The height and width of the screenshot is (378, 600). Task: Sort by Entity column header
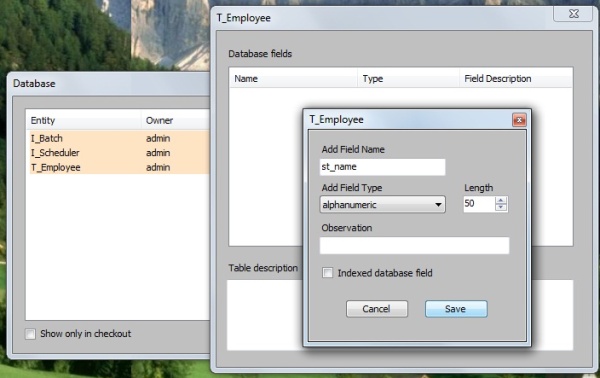[x=83, y=120]
